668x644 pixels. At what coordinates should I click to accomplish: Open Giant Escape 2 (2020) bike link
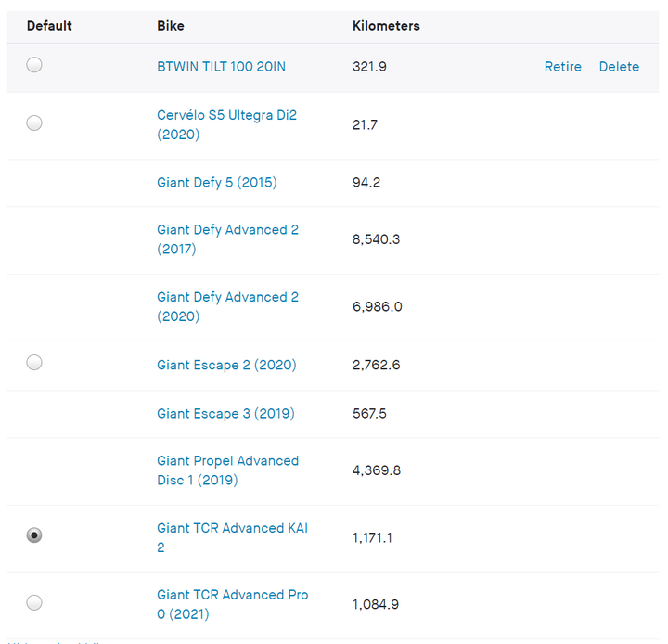[x=226, y=365]
